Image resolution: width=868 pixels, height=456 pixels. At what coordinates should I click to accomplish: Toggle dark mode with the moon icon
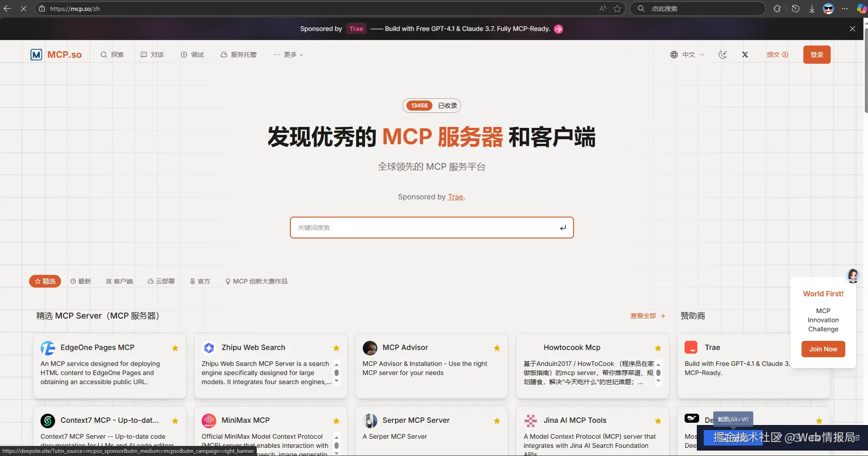pyautogui.click(x=723, y=54)
